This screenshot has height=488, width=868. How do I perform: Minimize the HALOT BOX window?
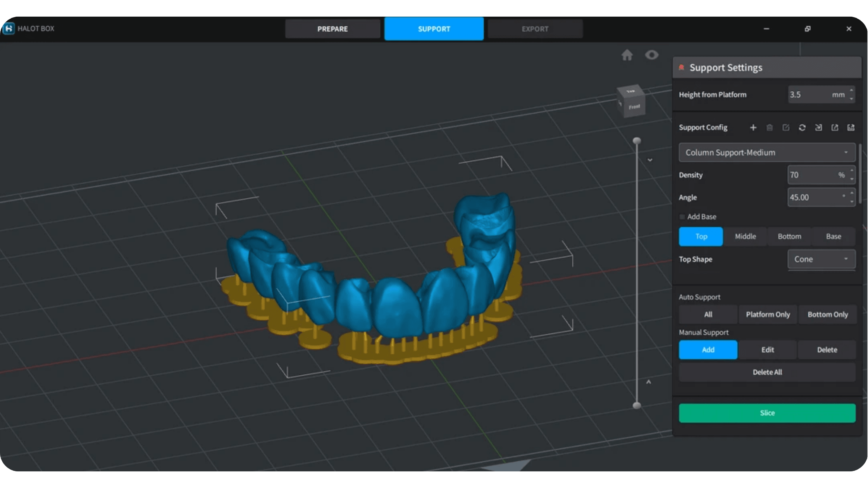pos(766,29)
